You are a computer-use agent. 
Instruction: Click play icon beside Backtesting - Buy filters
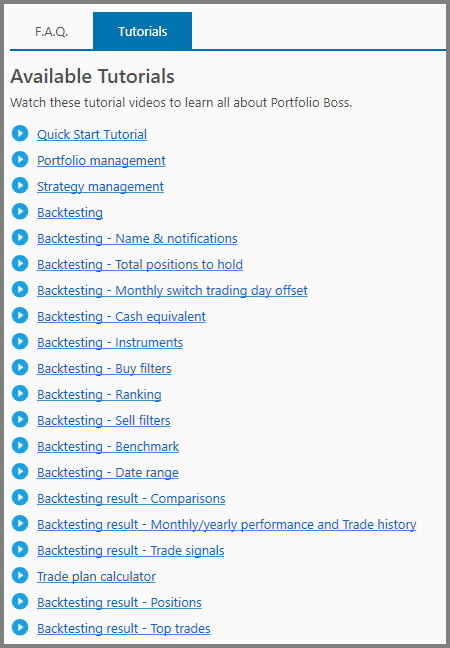pyautogui.click(x=20, y=367)
